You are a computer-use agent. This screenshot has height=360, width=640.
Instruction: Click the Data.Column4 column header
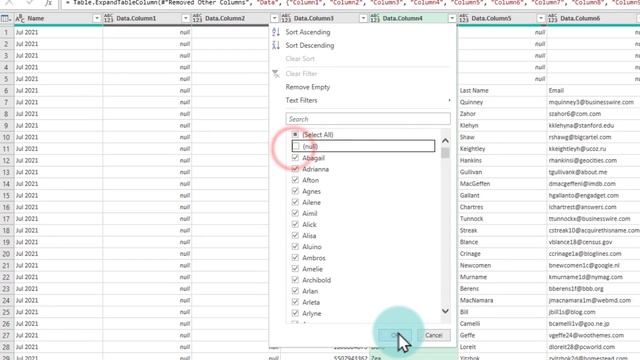pos(413,18)
